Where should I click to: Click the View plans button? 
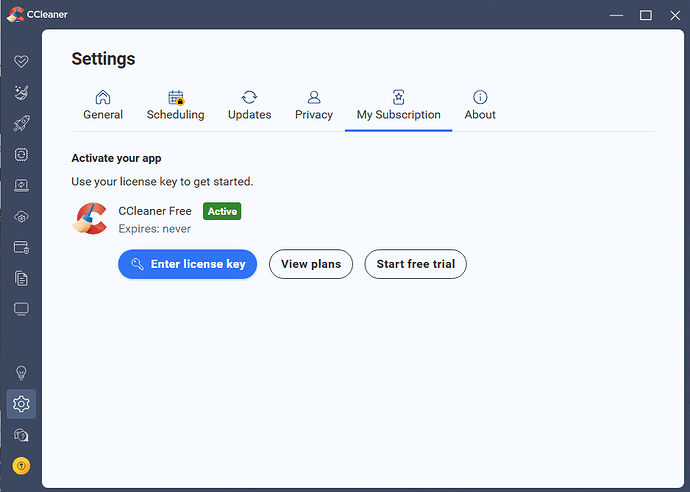311,264
